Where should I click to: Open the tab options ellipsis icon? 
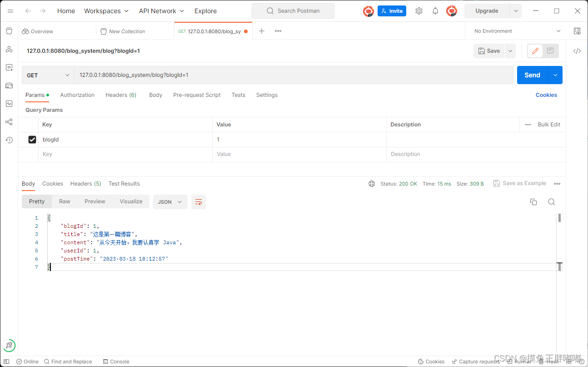pyautogui.click(x=278, y=31)
